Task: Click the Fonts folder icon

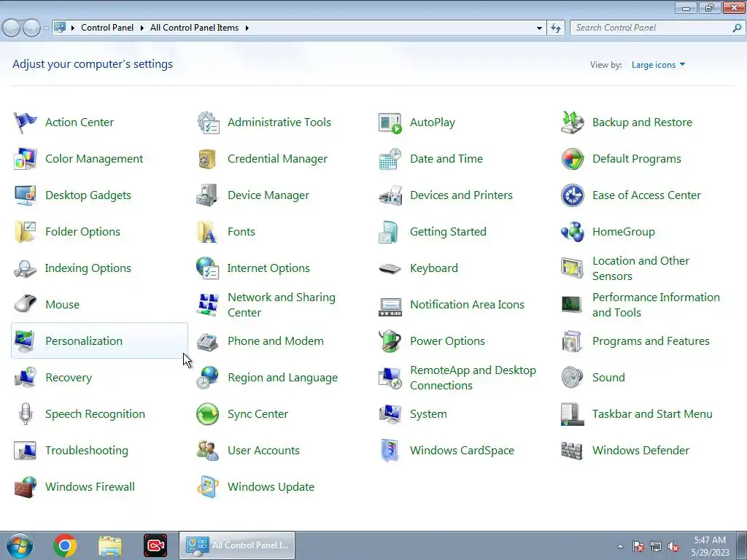Action: [208, 232]
